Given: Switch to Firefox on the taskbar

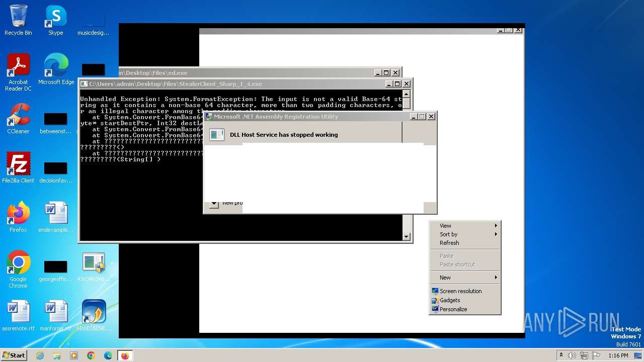Looking at the screenshot, I should [125, 355].
